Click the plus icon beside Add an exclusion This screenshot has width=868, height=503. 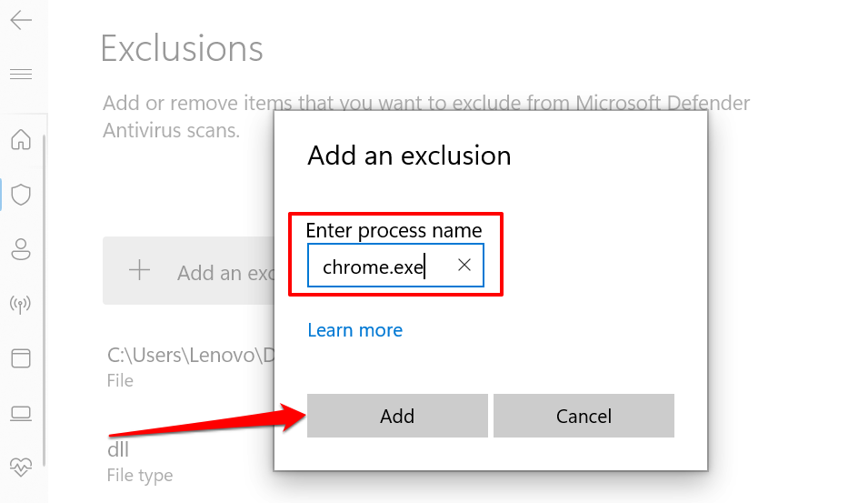coord(139,270)
